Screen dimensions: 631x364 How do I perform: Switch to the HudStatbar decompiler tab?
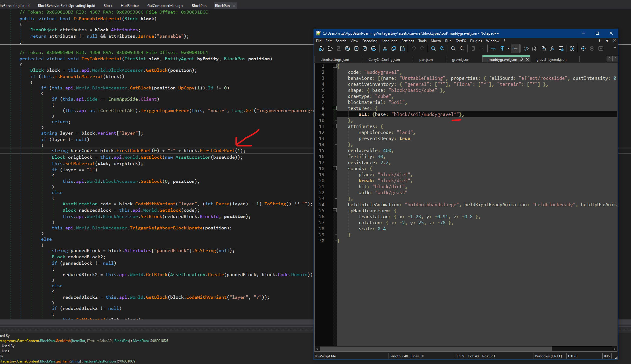tap(130, 5)
